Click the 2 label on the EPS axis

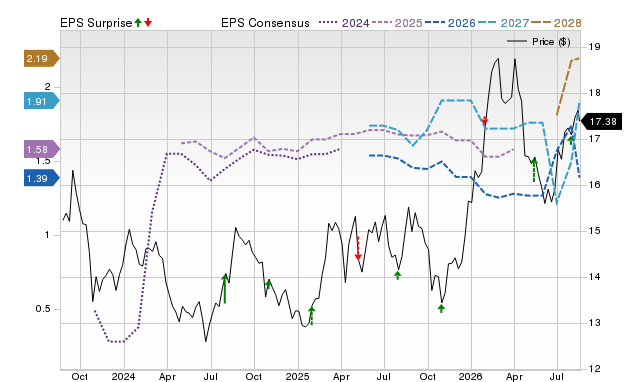click(x=48, y=87)
